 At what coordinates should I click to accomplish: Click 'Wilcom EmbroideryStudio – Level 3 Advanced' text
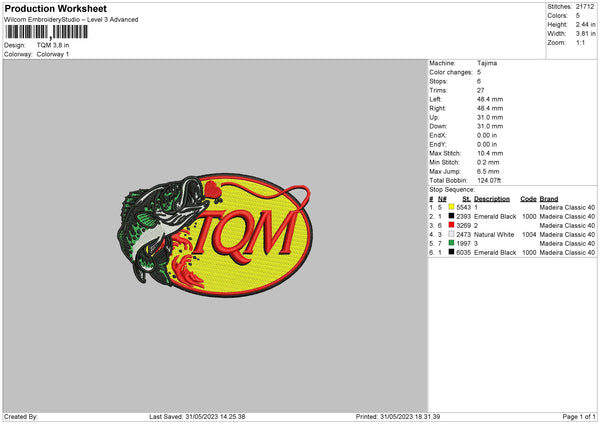point(71,20)
